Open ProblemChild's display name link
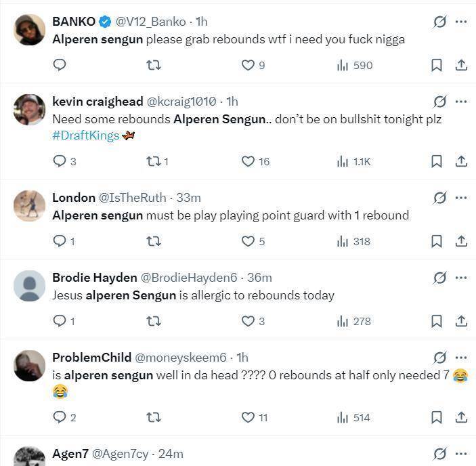 tap(91, 358)
